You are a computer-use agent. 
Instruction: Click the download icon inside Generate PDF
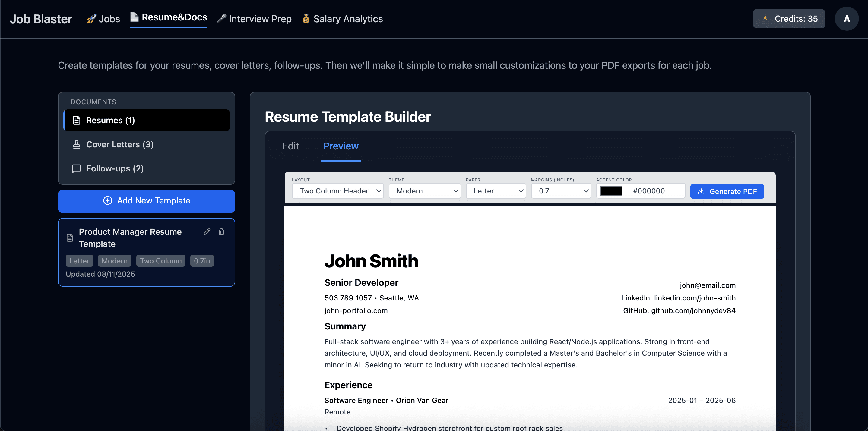pos(702,191)
